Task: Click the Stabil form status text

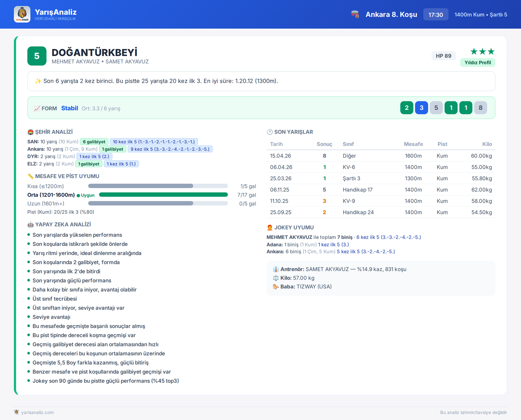Action: point(70,108)
